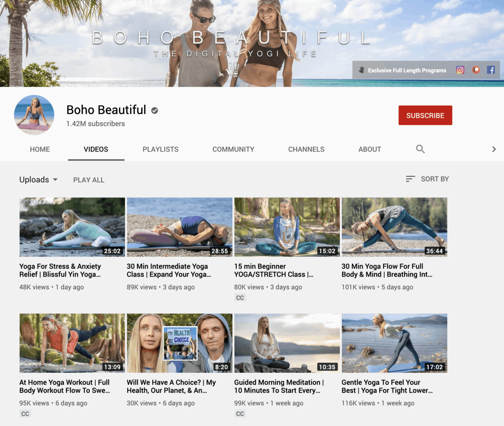The image size is (504, 426).
Task: Select the Videos tab
Action: [96, 149]
